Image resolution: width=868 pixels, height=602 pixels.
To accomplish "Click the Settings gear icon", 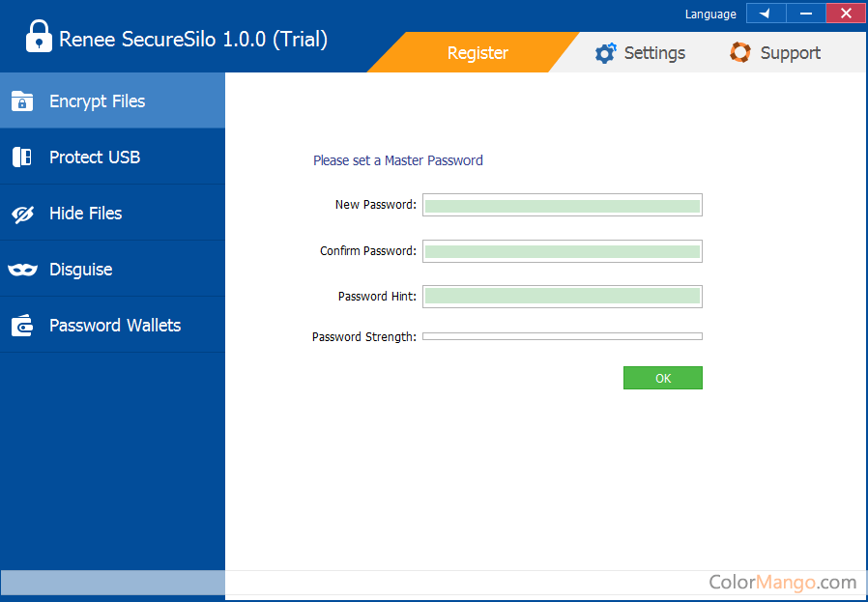I will [606, 53].
